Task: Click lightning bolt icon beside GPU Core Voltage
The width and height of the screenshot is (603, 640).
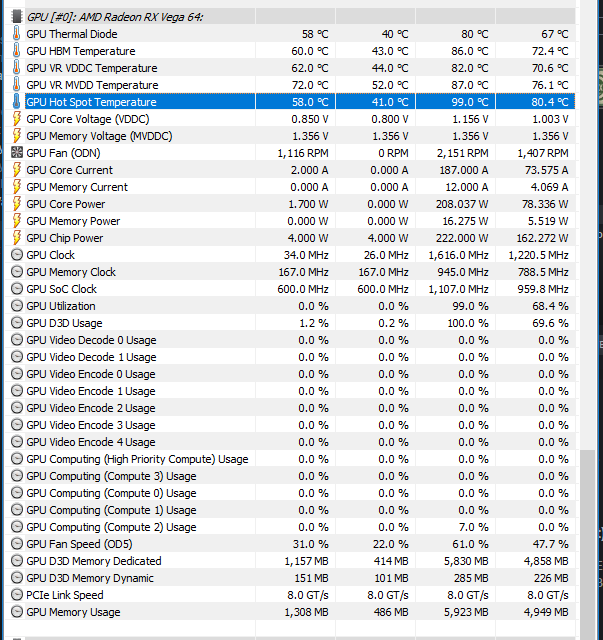Action: point(16,119)
